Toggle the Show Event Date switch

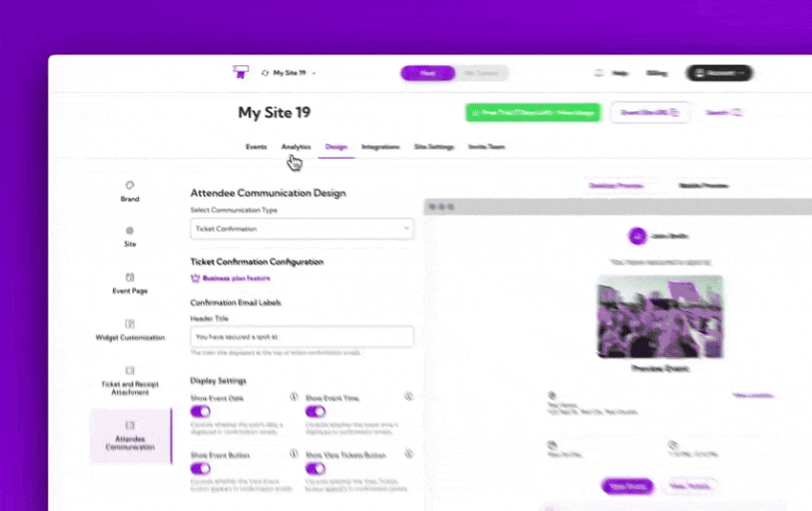pyautogui.click(x=200, y=411)
